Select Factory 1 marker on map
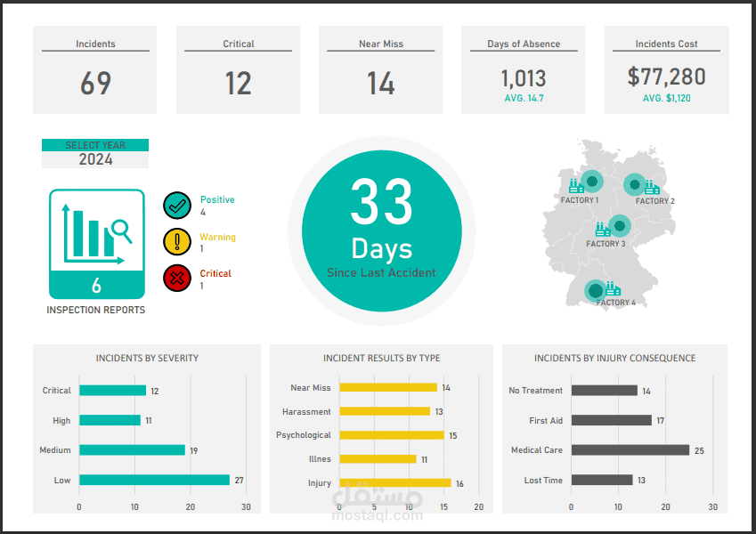The image size is (756, 534). (591, 182)
